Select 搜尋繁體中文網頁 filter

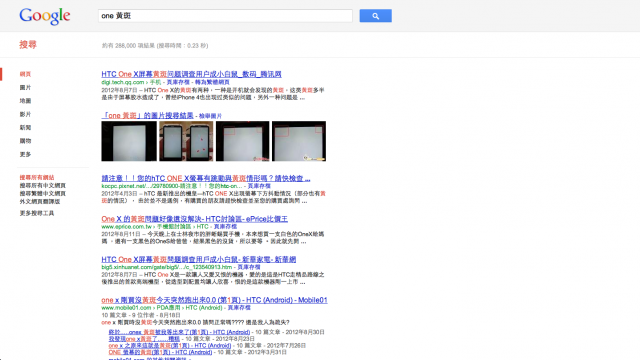pyautogui.click(x=42, y=193)
